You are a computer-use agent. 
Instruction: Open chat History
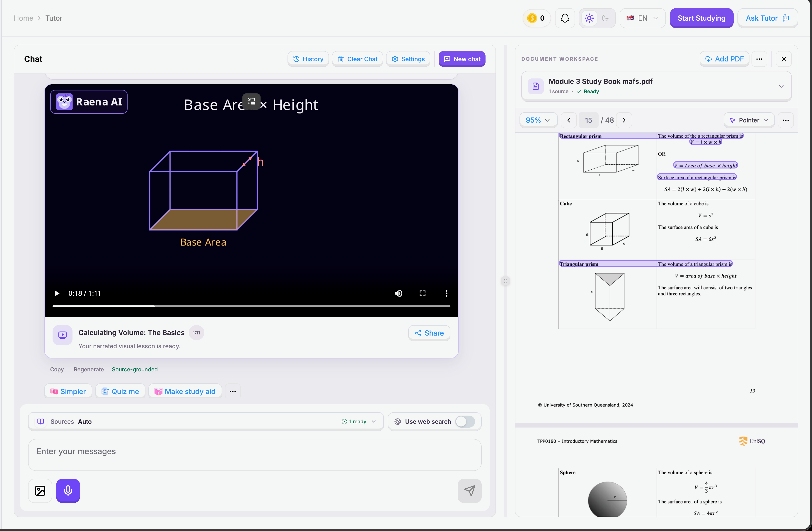coord(308,59)
